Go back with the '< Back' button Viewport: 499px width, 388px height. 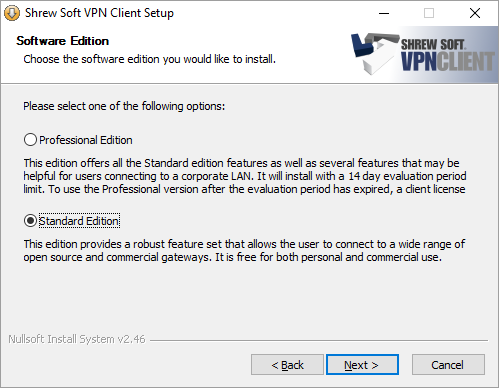287,365
